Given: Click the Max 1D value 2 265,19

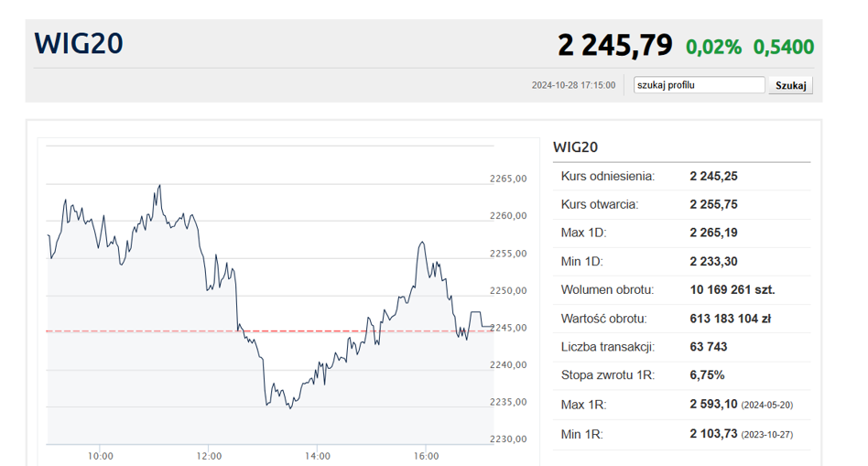Looking at the screenshot, I should [713, 233].
